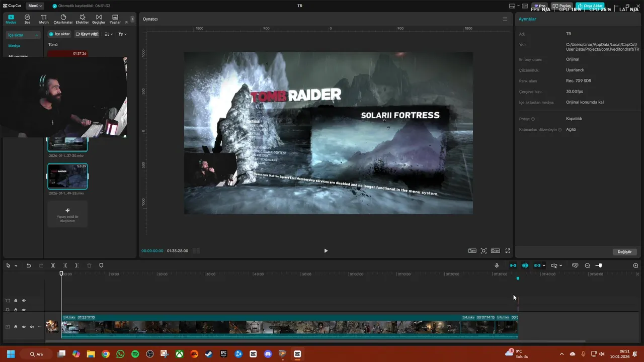This screenshot has height=362, width=644.
Task: Click Yapay zekâ ile oluşturun card
Action: click(x=67, y=214)
